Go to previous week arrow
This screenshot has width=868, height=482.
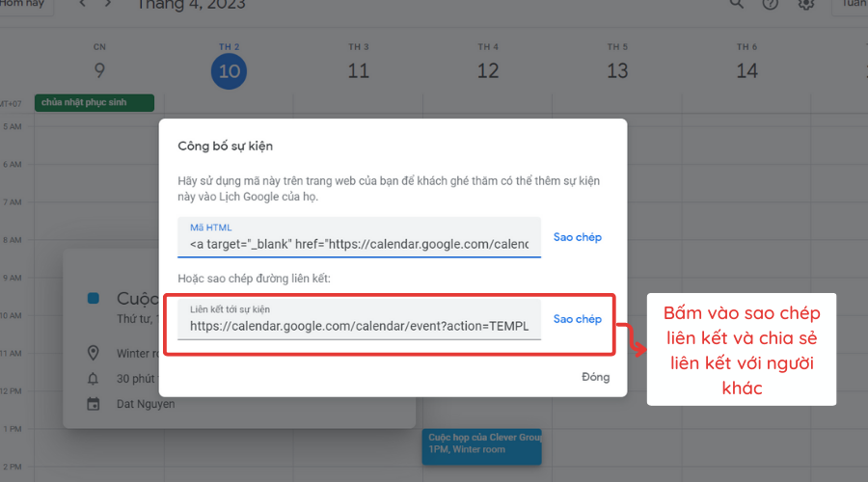click(x=82, y=4)
